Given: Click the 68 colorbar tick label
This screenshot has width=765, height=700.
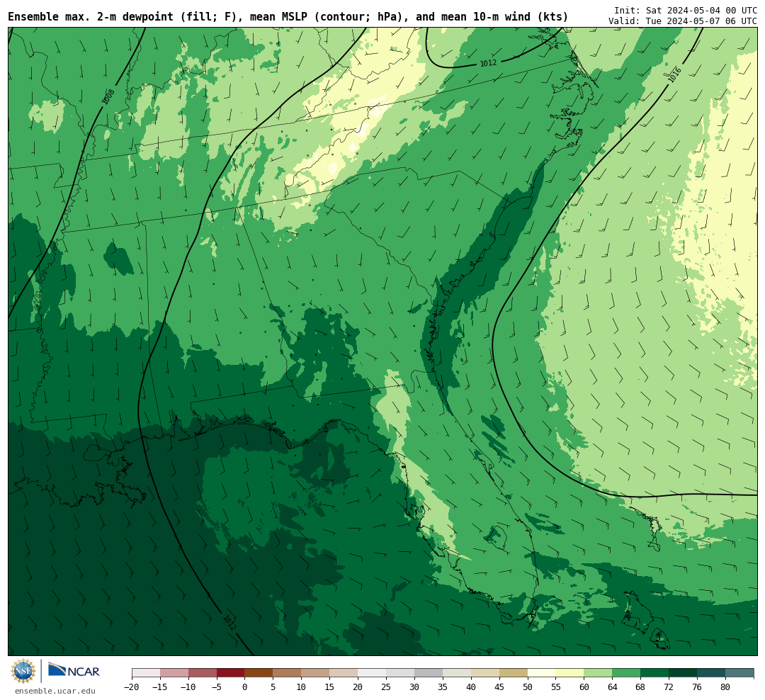Looking at the screenshot, I should (640, 687).
